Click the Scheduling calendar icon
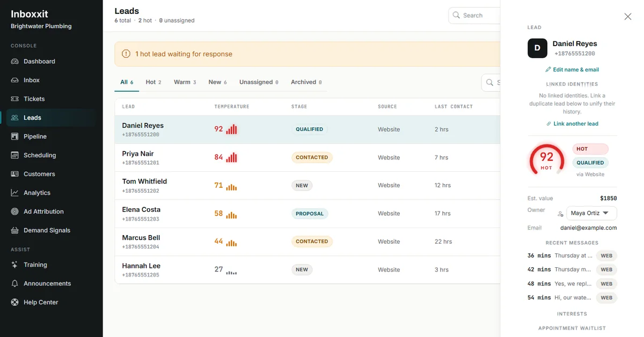 point(15,155)
